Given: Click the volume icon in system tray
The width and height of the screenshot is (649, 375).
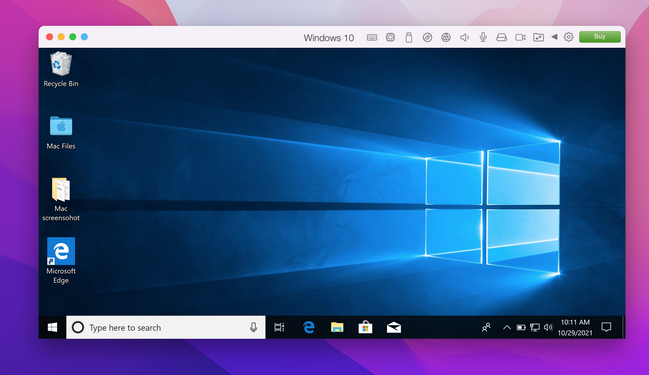Looking at the screenshot, I should point(548,327).
